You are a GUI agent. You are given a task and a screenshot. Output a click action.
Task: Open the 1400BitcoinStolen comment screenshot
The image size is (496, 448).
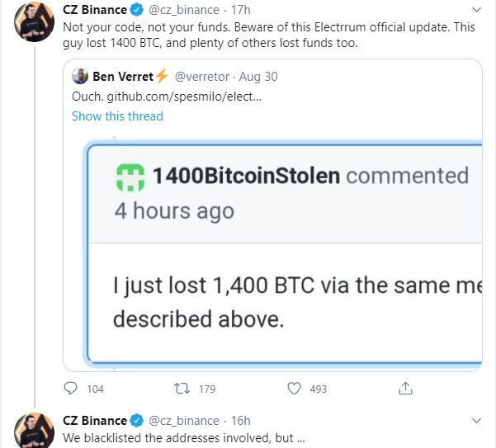pyautogui.click(x=283, y=253)
